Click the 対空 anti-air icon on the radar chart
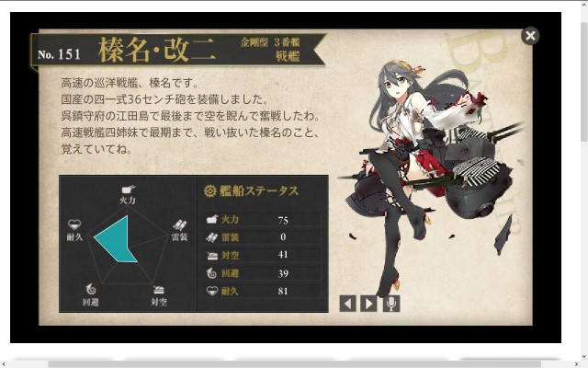The height and width of the screenshot is (368, 588). 159,290
